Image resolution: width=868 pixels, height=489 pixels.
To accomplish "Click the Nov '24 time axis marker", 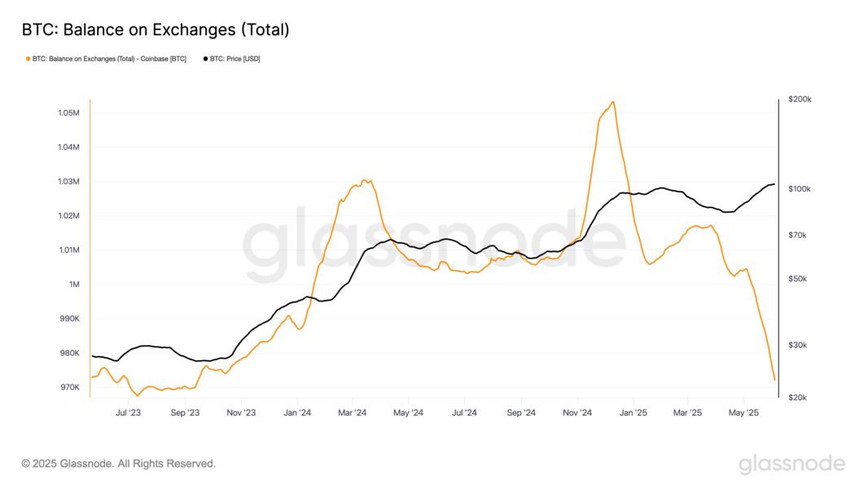I will coord(576,413).
